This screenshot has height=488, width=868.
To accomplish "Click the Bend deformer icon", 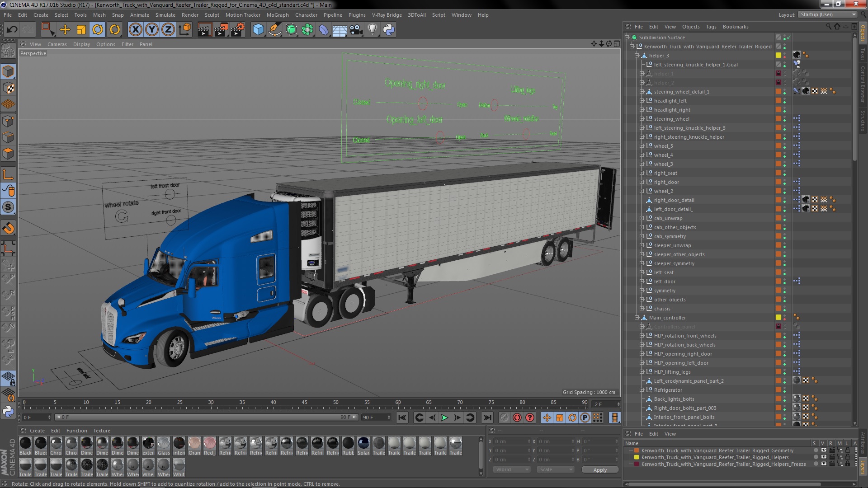I will tap(324, 30).
